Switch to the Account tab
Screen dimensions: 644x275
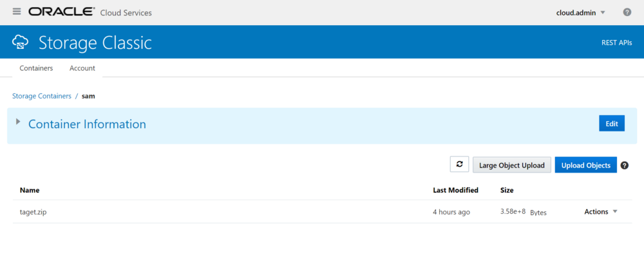coord(82,68)
